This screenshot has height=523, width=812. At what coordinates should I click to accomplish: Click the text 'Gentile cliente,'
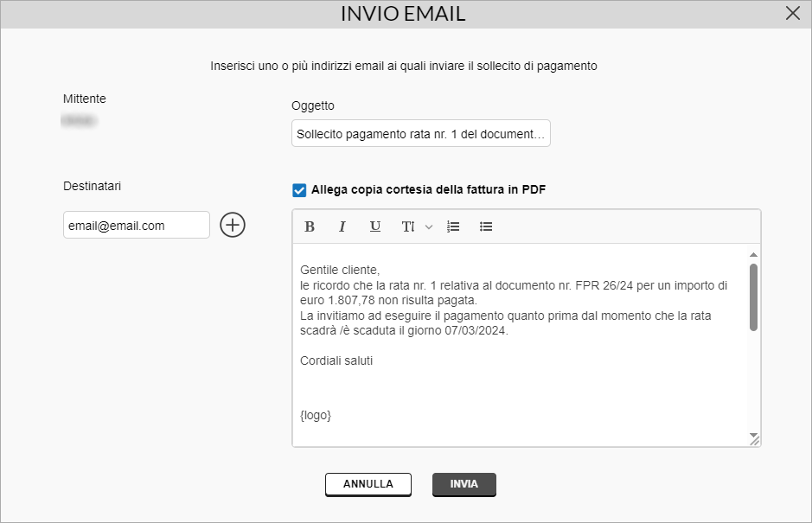click(340, 270)
